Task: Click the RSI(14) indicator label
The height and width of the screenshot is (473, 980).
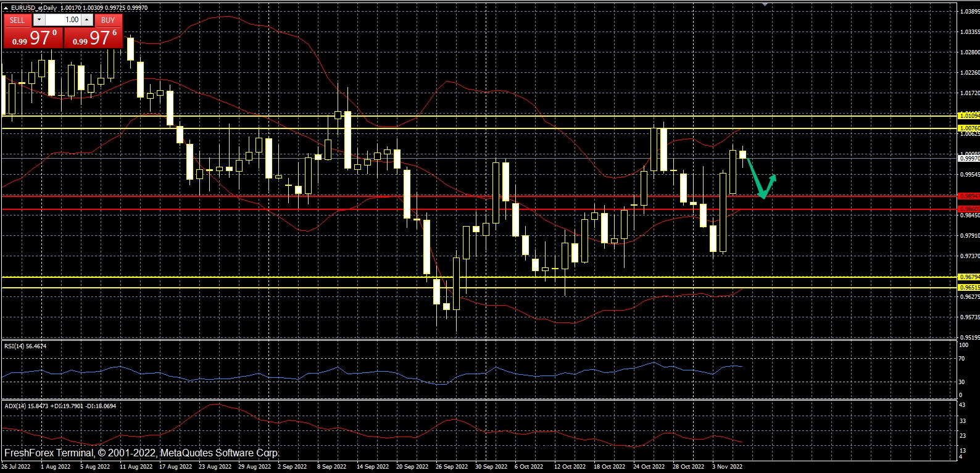Action: pyautogui.click(x=25, y=346)
